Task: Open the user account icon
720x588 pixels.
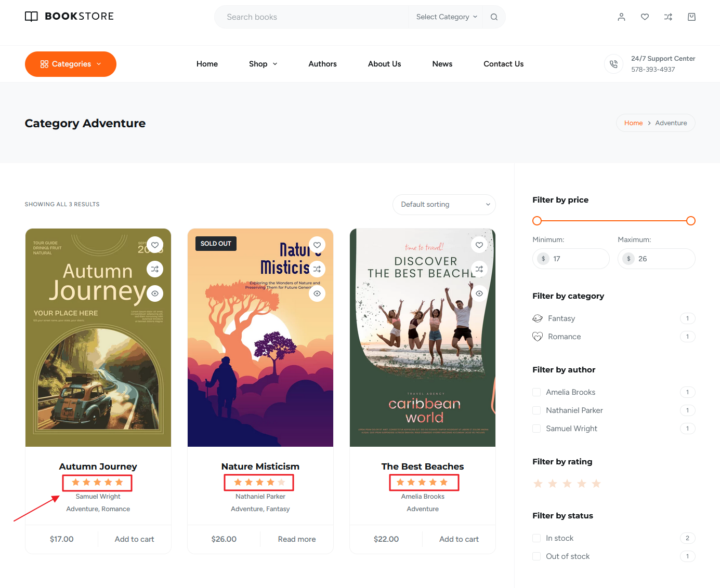Action: 621,17
